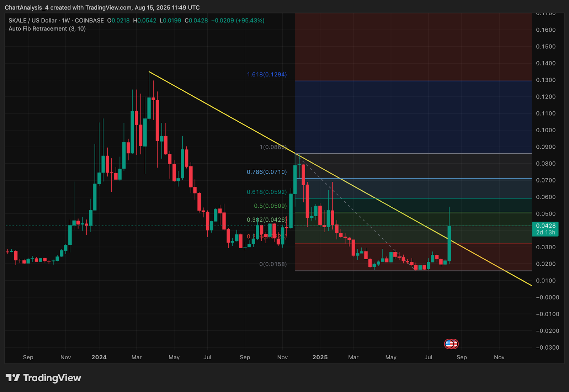The height and width of the screenshot is (392, 569).
Task: Click the positive 0.0100 price axis label
Action: pos(546,281)
